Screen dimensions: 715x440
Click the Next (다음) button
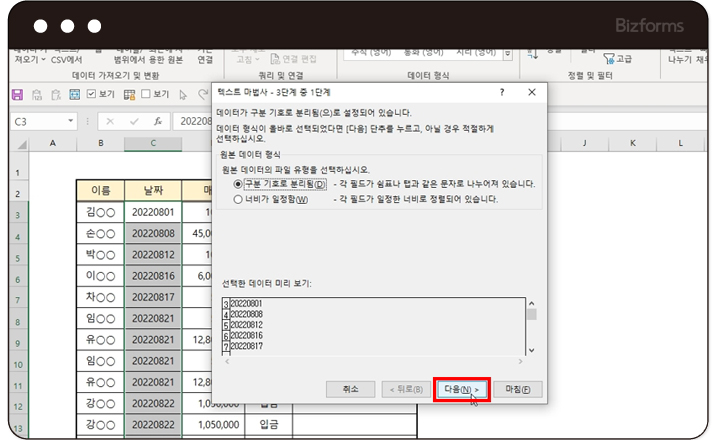tap(462, 388)
